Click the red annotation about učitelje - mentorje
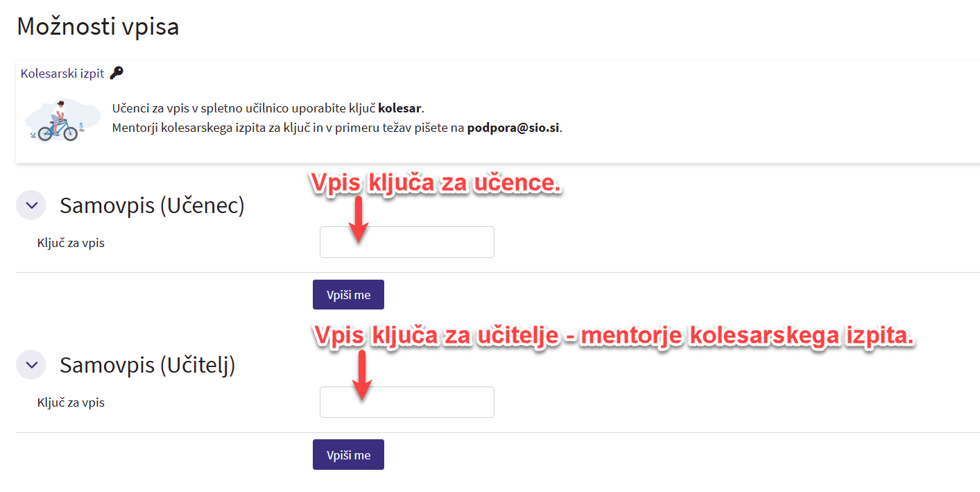 (x=614, y=336)
